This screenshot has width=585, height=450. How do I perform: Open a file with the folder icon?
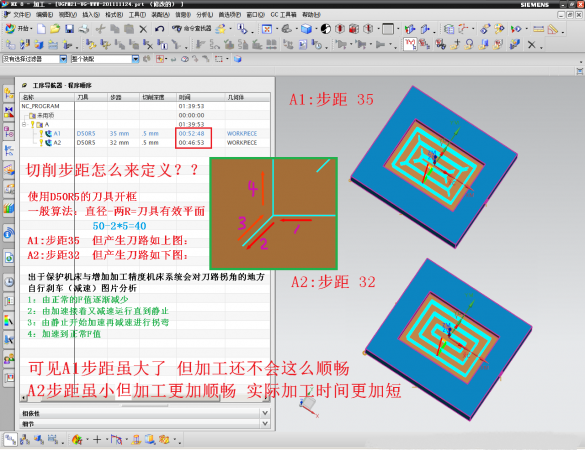click(x=55, y=29)
